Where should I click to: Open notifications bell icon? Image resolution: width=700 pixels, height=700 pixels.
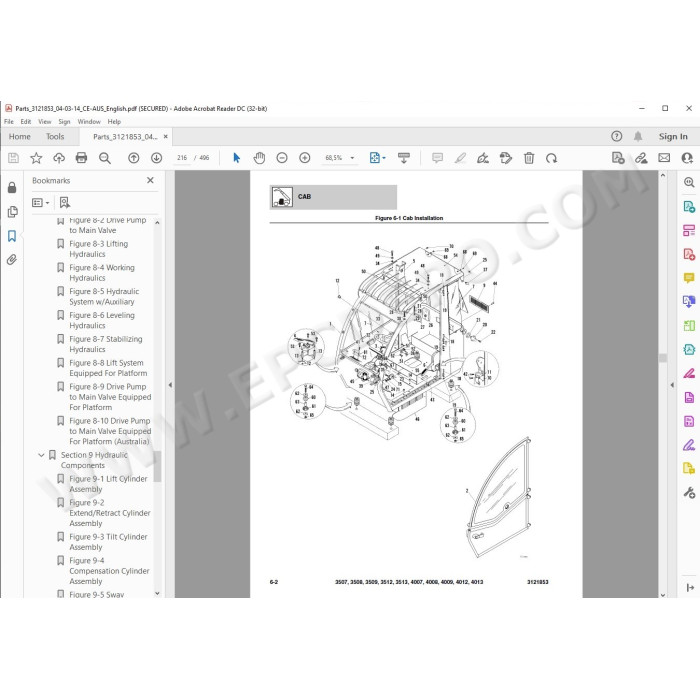638,137
